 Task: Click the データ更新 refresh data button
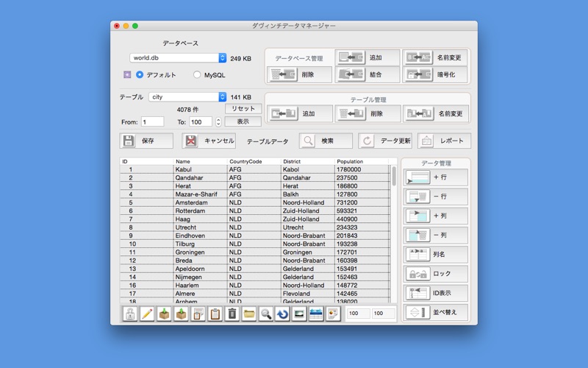(x=385, y=141)
